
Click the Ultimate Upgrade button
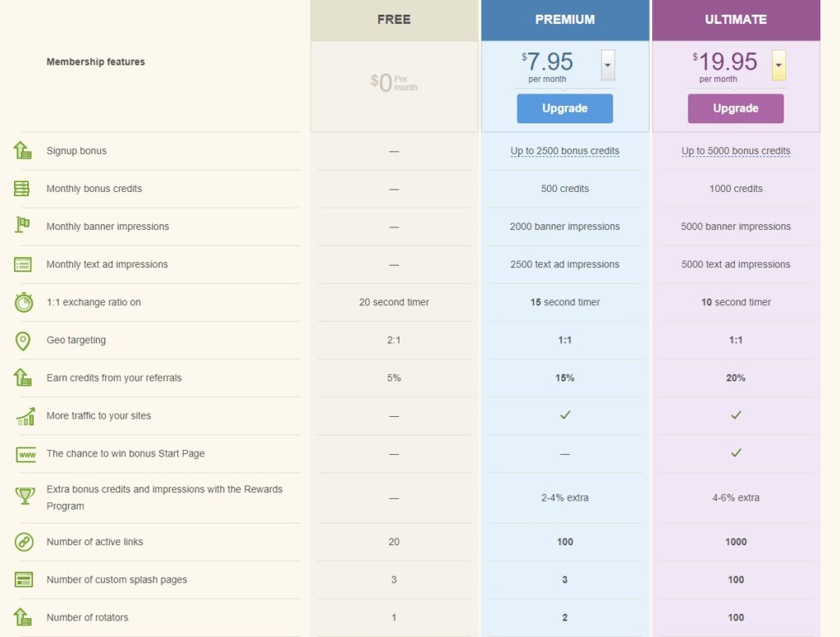click(735, 108)
